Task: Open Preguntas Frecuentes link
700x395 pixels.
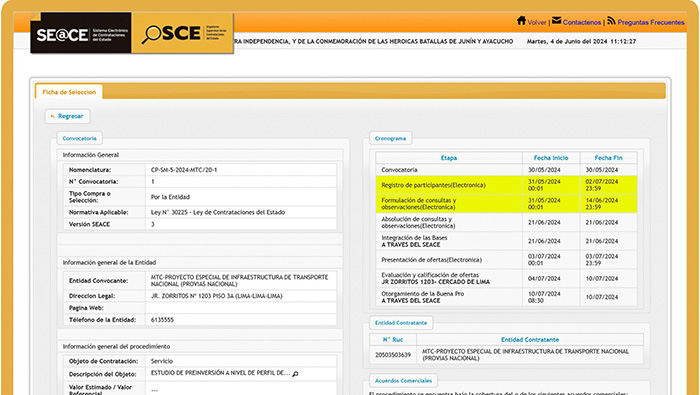Action: [x=651, y=22]
